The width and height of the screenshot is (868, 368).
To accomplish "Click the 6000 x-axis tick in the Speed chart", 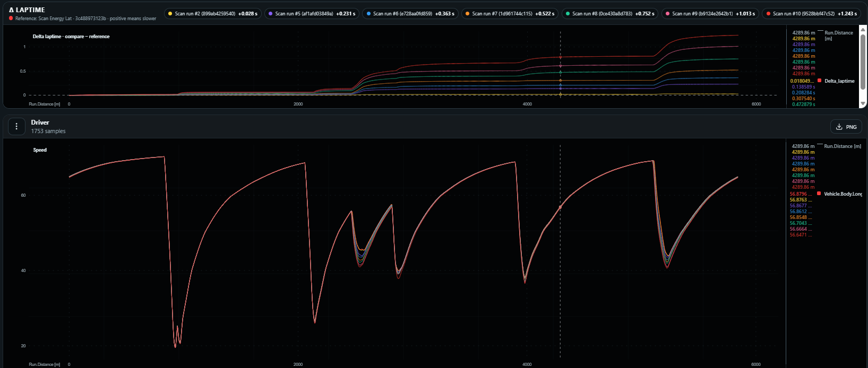I will coord(756,364).
